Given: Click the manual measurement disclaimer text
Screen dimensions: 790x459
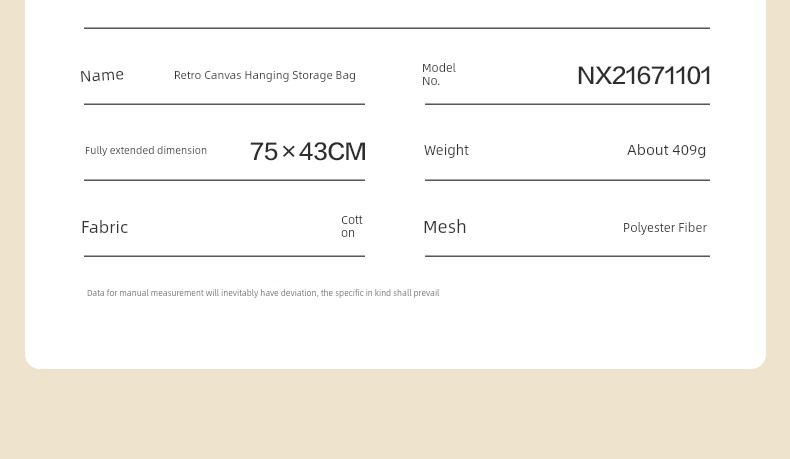Looking at the screenshot, I should coord(263,293).
